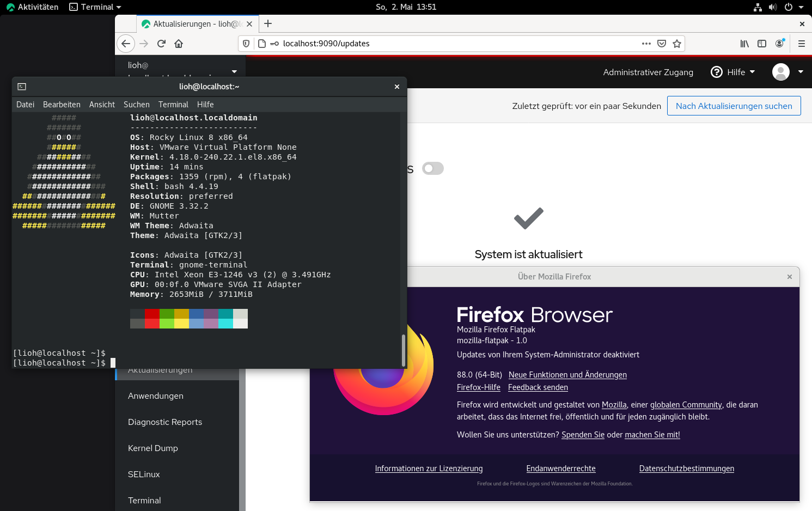Close the Über Mozilla Firefox dialog
This screenshot has height=511, width=812.
[x=790, y=277]
